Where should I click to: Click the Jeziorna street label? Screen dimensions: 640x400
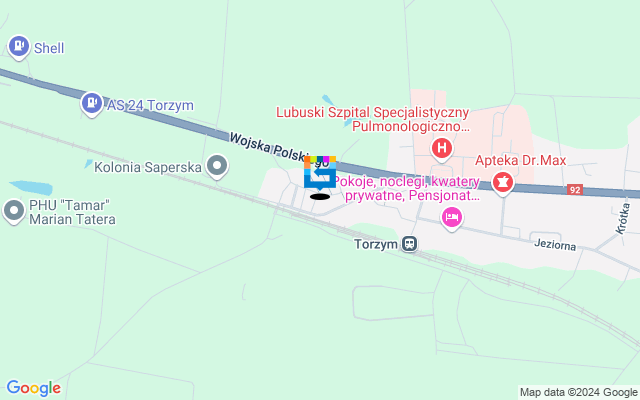click(555, 244)
